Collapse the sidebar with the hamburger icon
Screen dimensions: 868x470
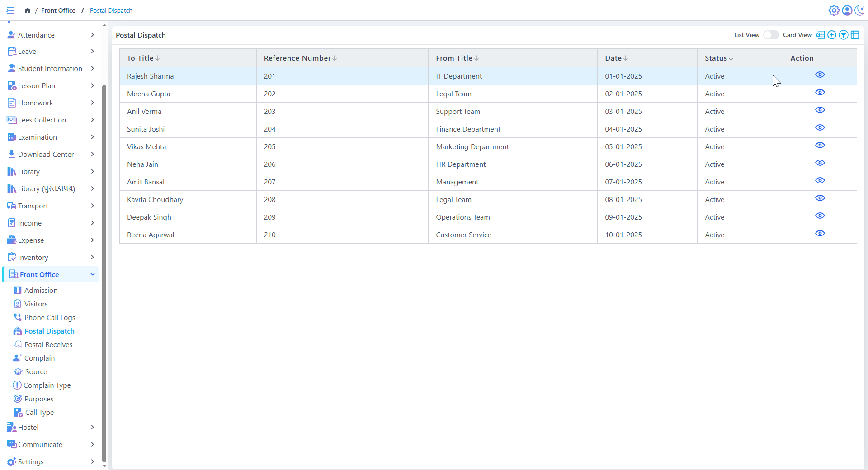pos(10,10)
